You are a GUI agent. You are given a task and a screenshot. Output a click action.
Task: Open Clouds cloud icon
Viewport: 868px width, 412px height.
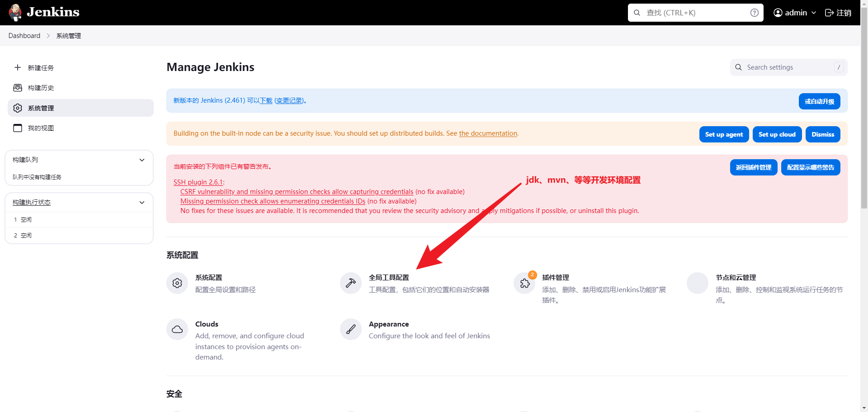[177, 329]
